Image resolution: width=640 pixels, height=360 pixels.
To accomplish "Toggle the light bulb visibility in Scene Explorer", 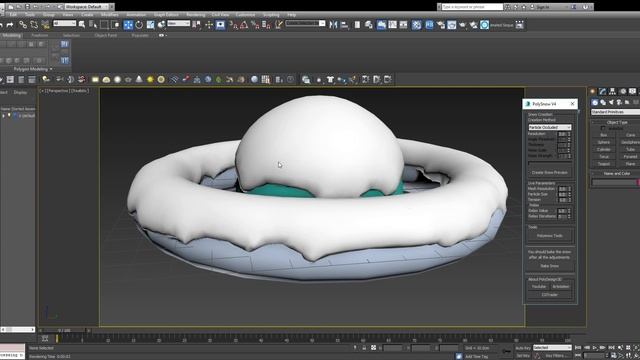I will [x=9, y=116].
